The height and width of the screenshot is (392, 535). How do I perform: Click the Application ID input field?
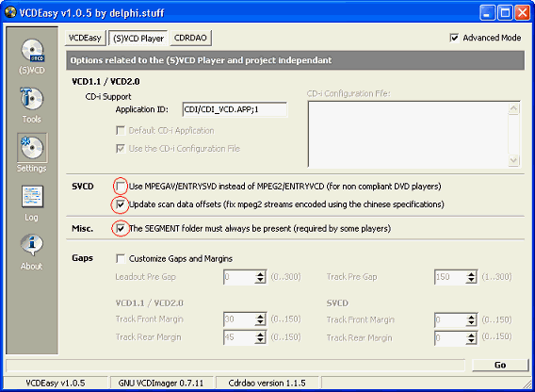tap(235, 109)
